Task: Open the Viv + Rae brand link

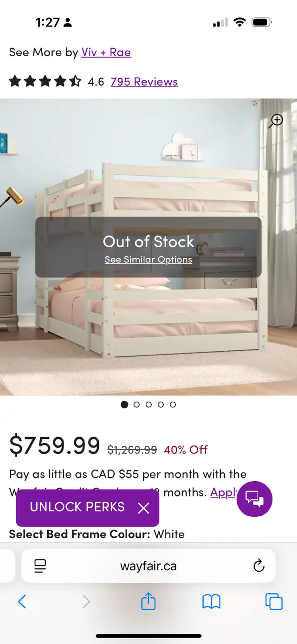Action: 106,52
